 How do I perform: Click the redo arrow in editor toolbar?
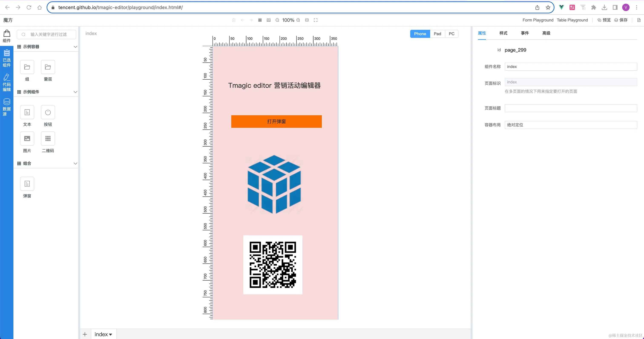[x=251, y=20]
